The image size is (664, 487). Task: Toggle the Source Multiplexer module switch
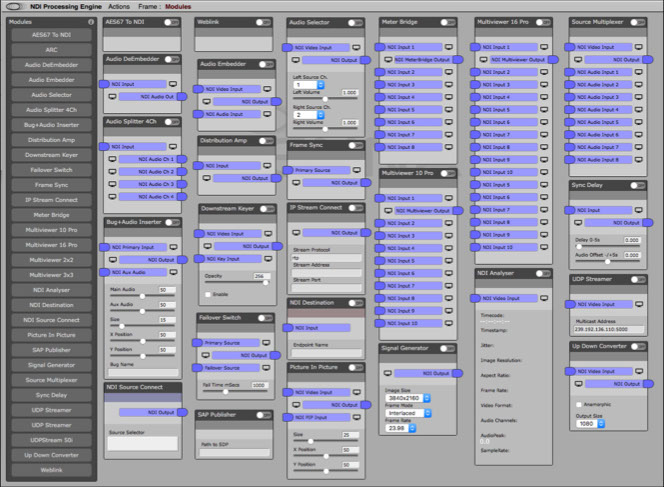pos(638,22)
